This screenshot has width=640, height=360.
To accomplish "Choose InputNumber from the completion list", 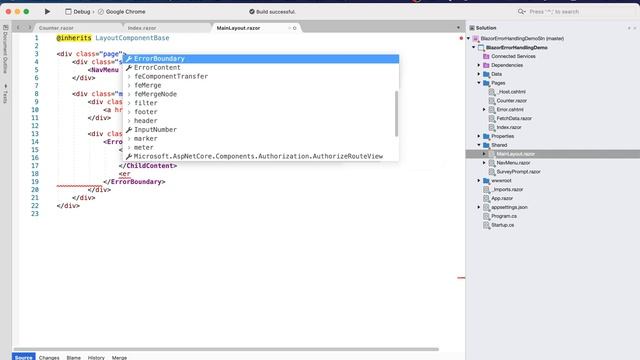I will pyautogui.click(x=261, y=130).
